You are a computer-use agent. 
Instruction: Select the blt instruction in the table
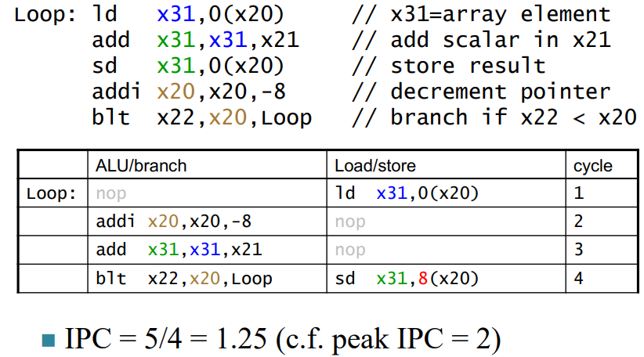184,278
